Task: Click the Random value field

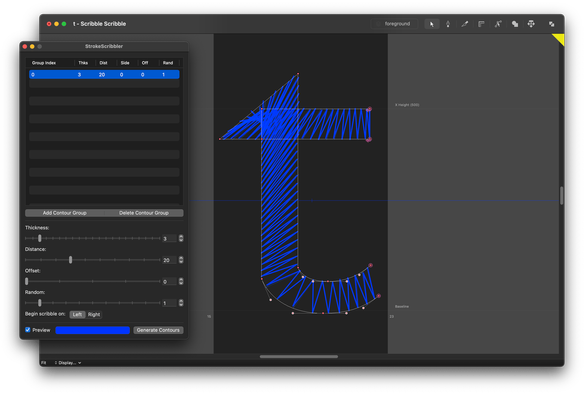Action: [x=169, y=303]
